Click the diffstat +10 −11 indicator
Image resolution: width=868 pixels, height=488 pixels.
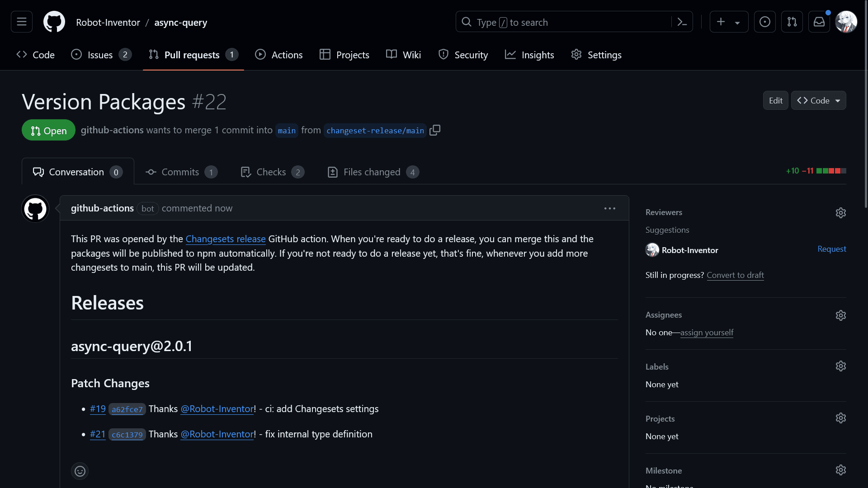click(x=816, y=171)
